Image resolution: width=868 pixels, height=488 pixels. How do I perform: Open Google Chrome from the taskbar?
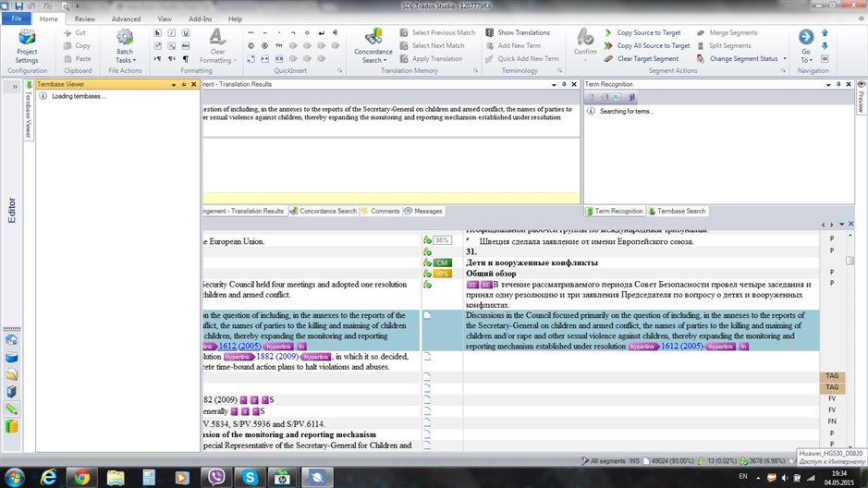point(82,477)
